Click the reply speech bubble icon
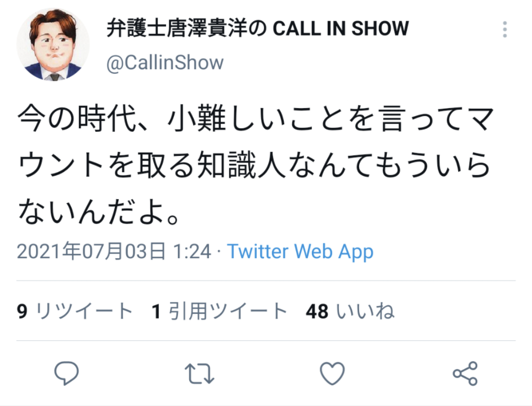 click(x=66, y=373)
